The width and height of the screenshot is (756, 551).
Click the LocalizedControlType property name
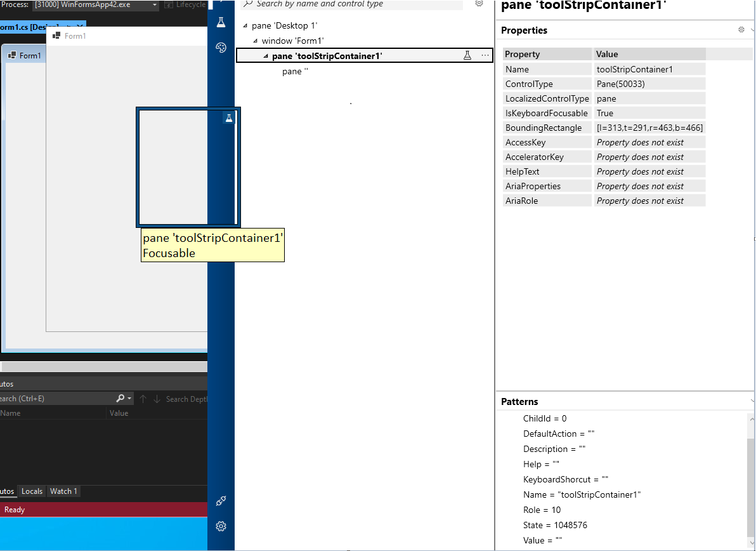[547, 98]
